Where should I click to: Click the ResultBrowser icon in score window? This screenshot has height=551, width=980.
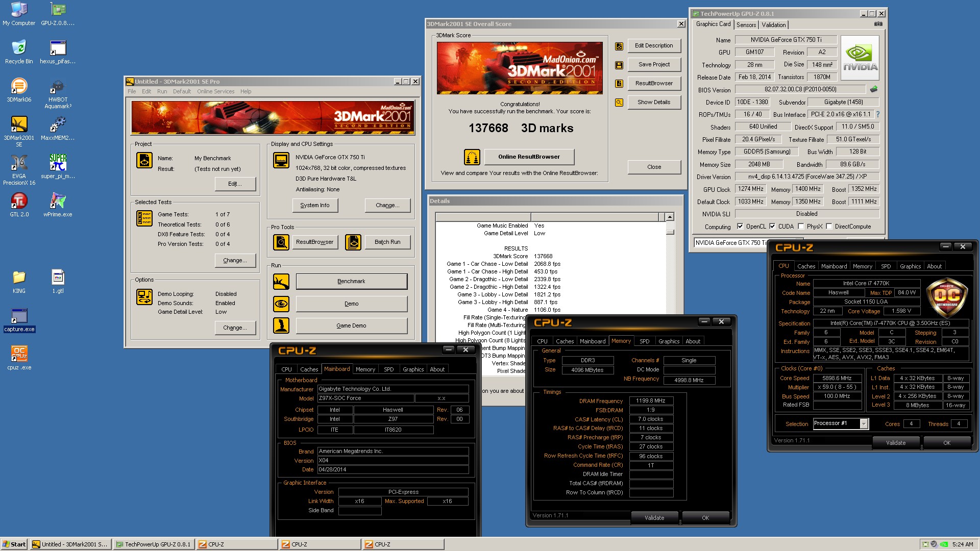[x=619, y=84]
